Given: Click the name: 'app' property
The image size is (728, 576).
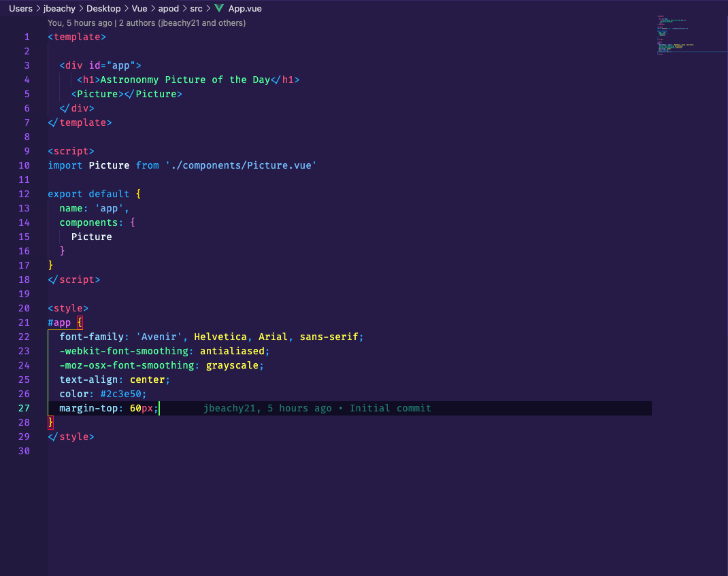Looking at the screenshot, I should 94,208.
